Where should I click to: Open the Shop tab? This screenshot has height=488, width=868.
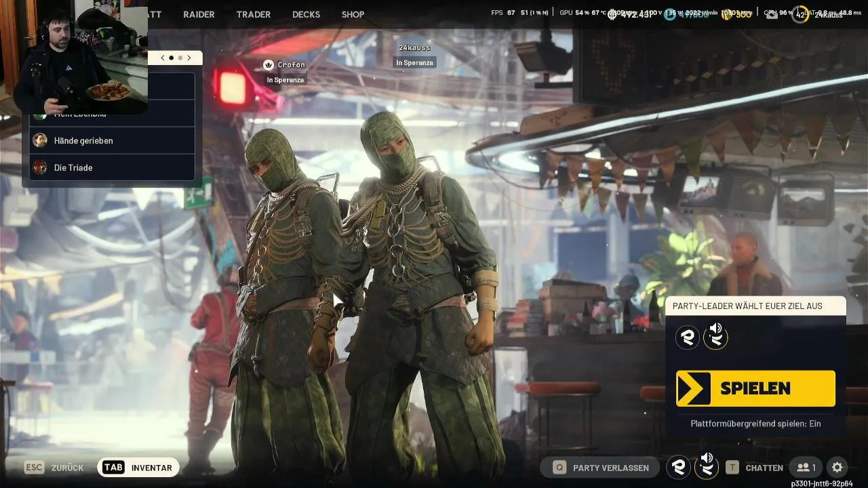353,14
